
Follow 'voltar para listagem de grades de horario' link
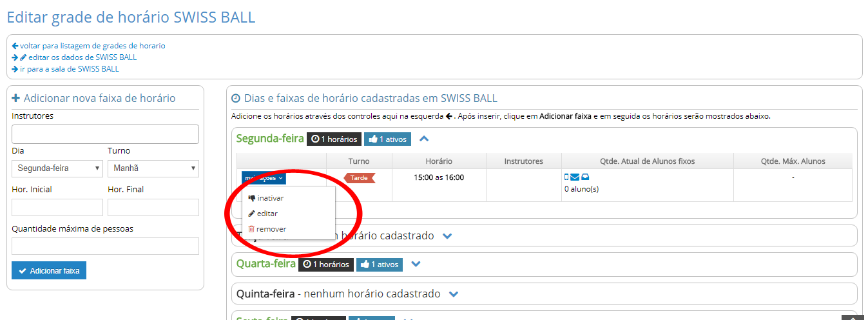point(92,46)
